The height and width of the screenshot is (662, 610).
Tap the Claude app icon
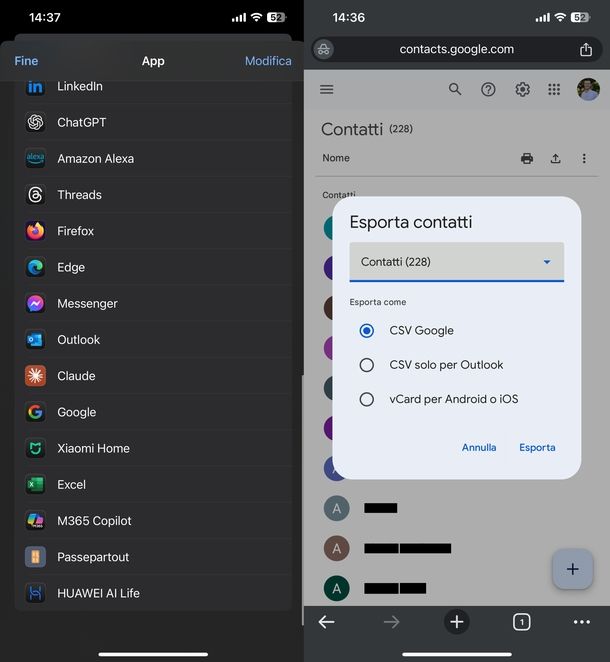pos(35,376)
